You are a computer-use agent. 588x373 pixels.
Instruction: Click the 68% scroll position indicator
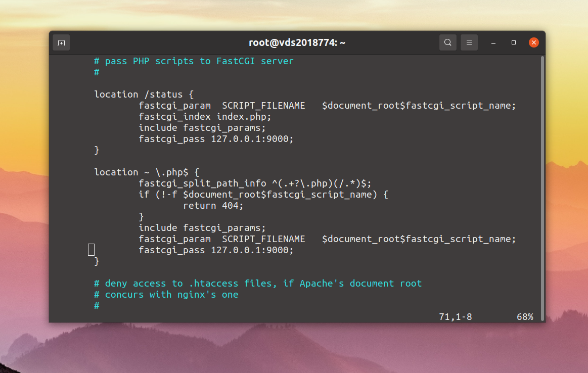(x=525, y=317)
